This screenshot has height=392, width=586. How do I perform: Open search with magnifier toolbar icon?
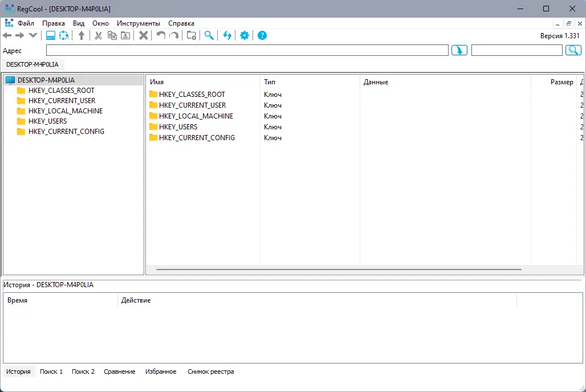[209, 35]
